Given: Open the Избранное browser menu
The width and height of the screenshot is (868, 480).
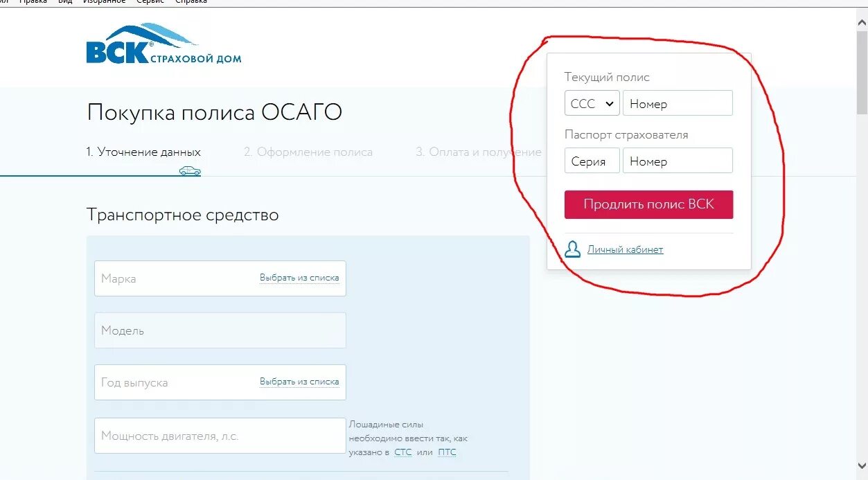Looking at the screenshot, I should coord(104,2).
